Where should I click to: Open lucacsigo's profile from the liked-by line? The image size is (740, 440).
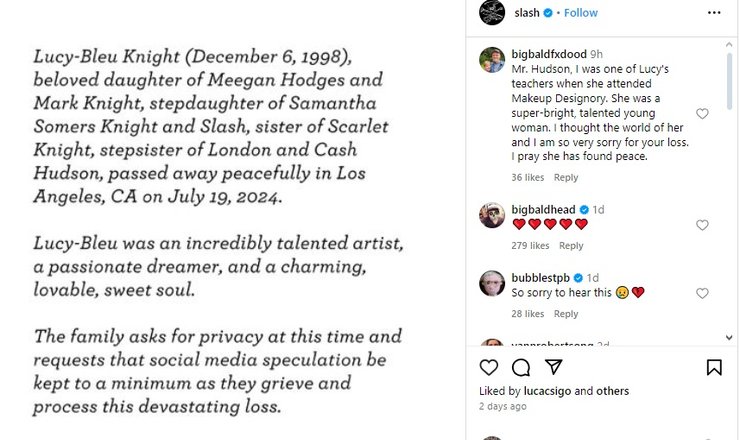544,391
